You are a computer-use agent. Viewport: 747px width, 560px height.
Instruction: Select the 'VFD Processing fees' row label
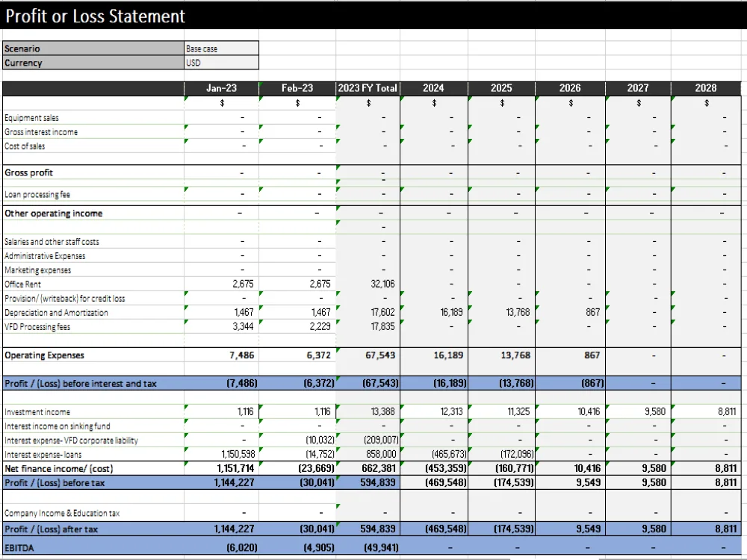37,327
